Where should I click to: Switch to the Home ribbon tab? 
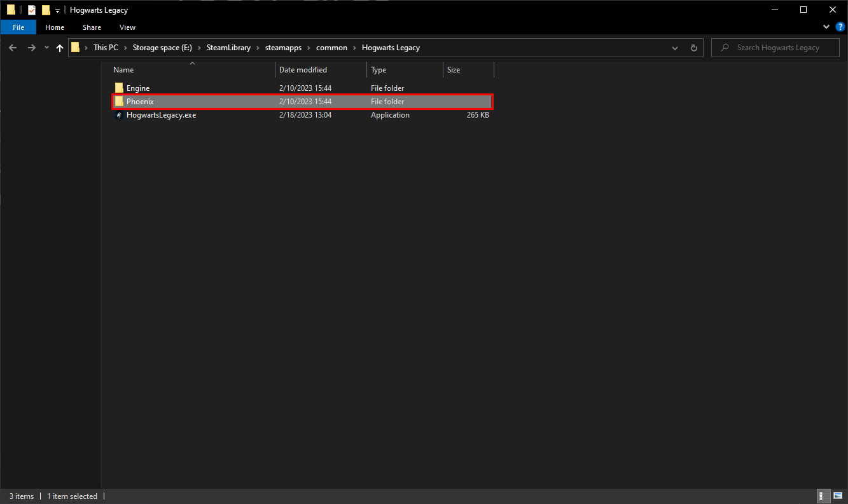[55, 27]
